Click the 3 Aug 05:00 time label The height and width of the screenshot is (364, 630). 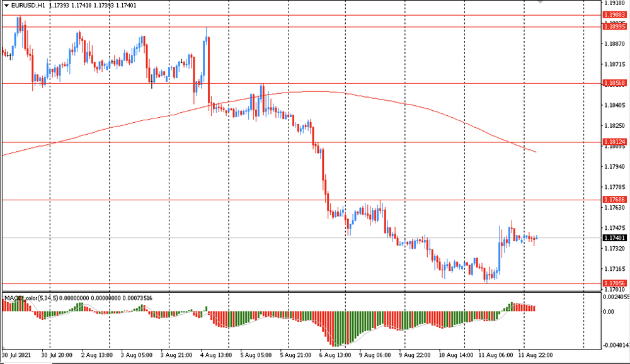137,355
